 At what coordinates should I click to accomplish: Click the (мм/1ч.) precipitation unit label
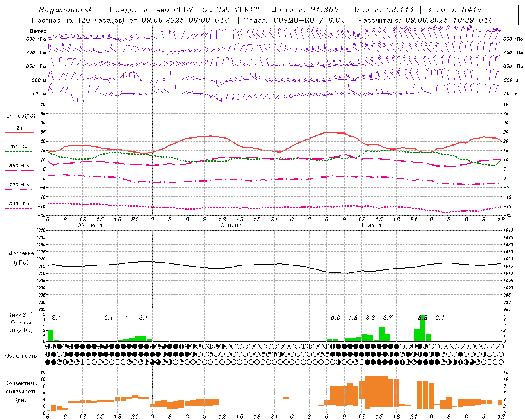(x=21, y=330)
